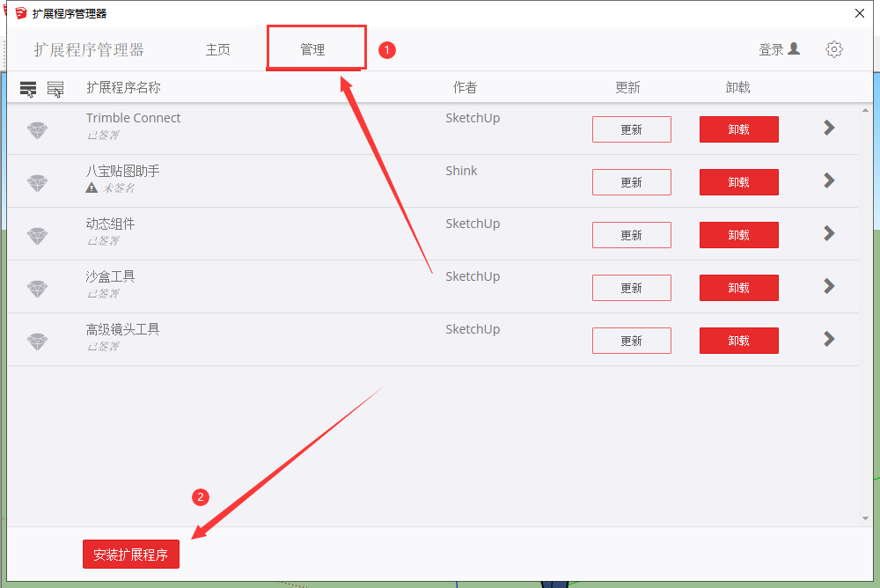Click the Shink author name

pos(461,171)
